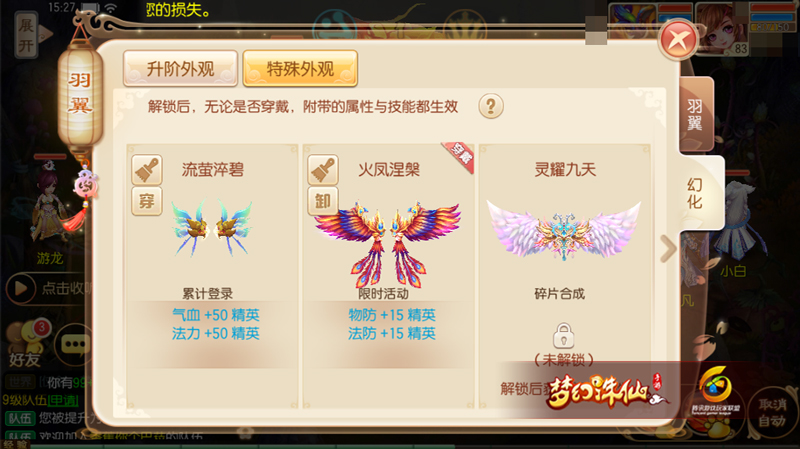The width and height of the screenshot is (800, 449).
Task: Open the 羽翼 side tab
Action: pyautogui.click(x=695, y=114)
